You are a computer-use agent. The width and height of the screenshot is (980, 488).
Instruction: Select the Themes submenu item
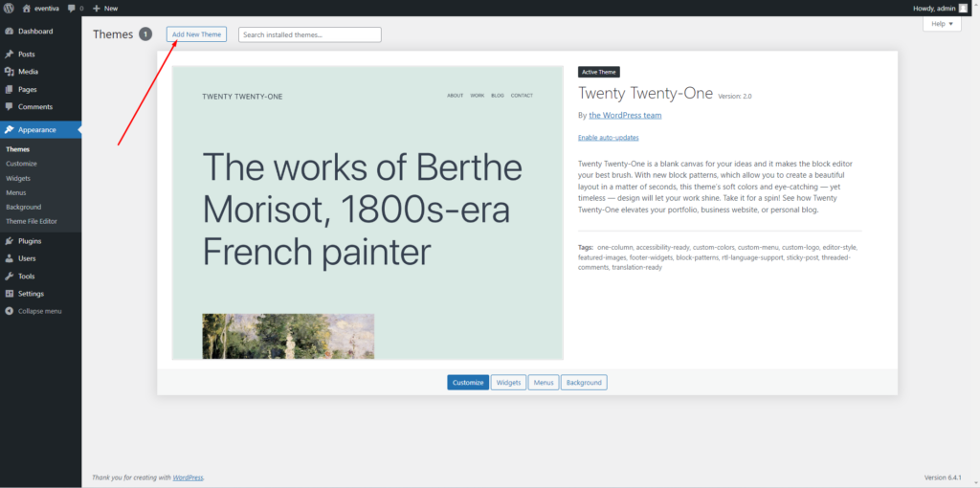[x=17, y=149]
